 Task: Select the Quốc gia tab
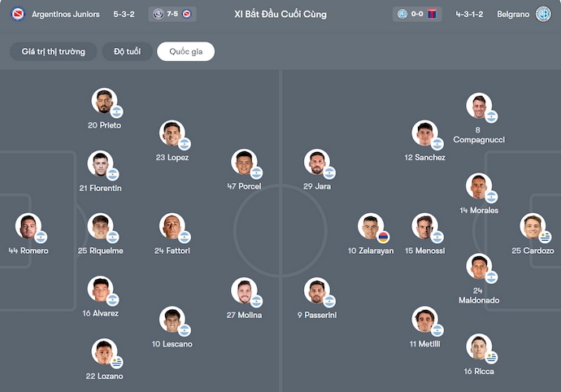185,51
